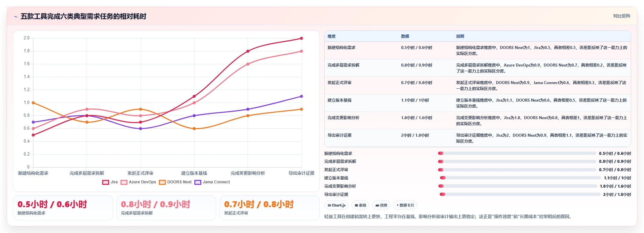This screenshot has width=644, height=233.
Task: Click the 数据 column header
Action: 405,36
